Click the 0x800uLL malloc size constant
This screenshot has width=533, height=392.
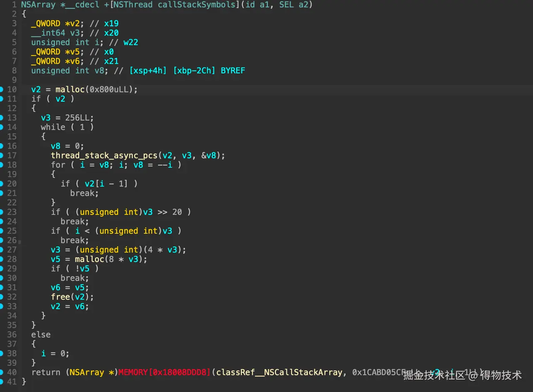point(109,90)
